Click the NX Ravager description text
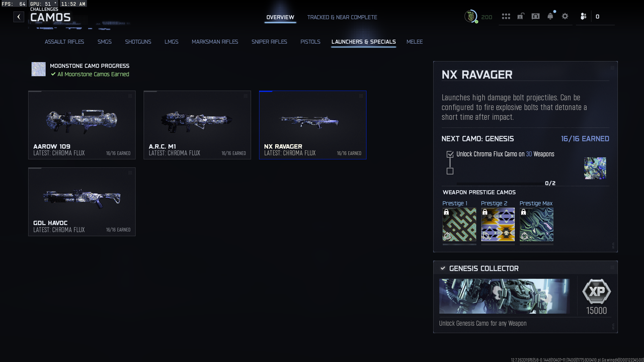644x362 pixels. point(514,107)
